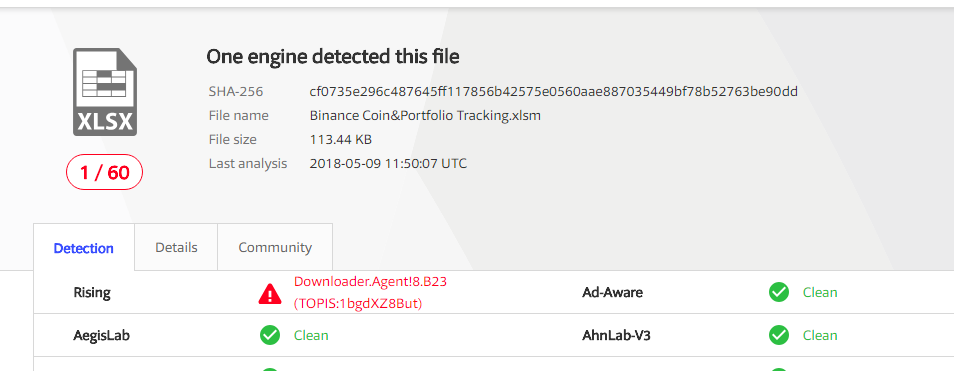Click the AegisLab engine name
This screenshot has width=954, height=371.
click(x=102, y=335)
